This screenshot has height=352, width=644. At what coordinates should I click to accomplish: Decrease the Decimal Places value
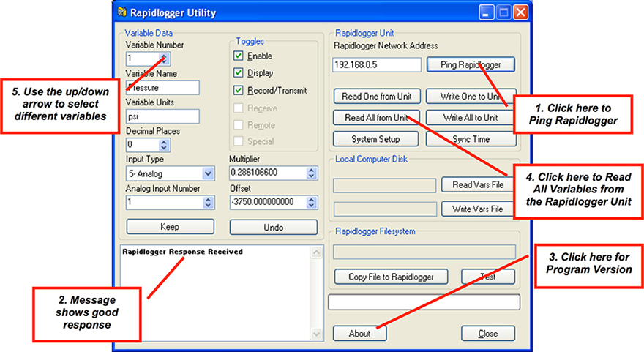[x=164, y=148]
